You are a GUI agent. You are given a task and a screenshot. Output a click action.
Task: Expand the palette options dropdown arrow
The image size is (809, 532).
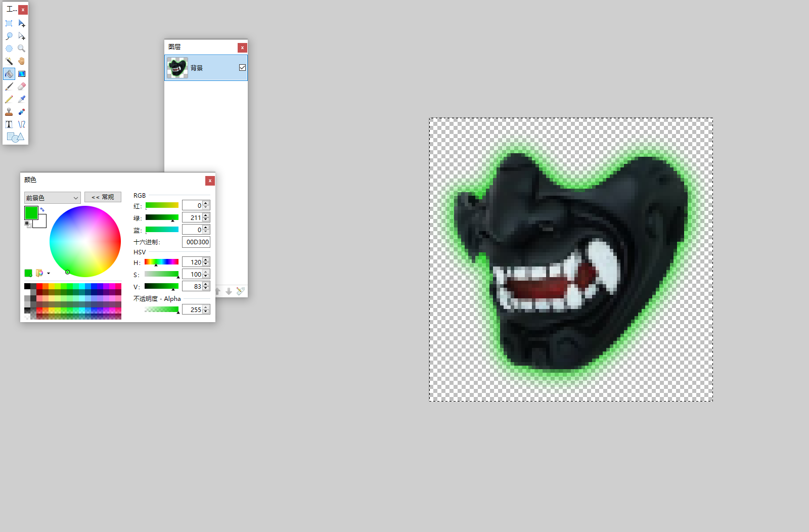[x=49, y=274]
